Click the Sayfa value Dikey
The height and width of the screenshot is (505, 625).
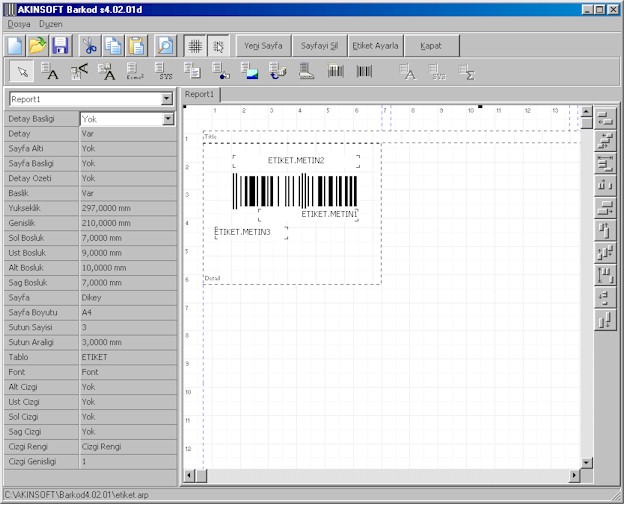[128, 297]
